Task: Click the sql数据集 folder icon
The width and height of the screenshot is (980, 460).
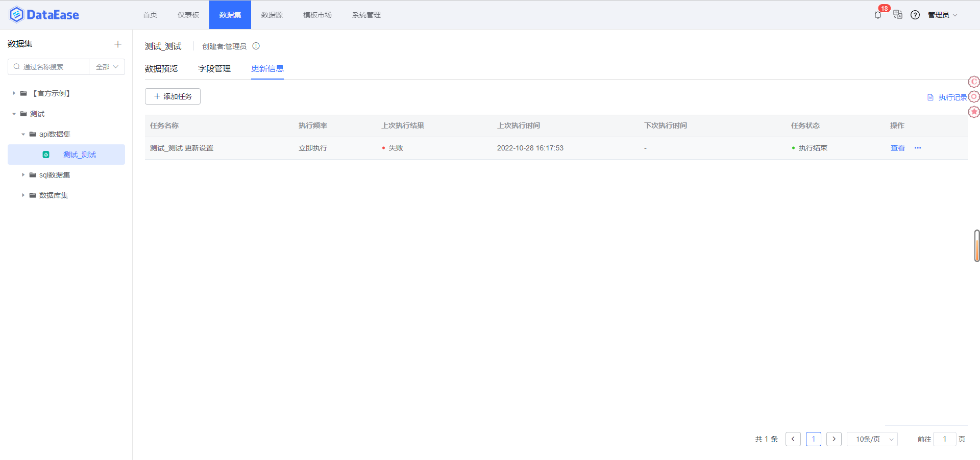Action: 33,175
